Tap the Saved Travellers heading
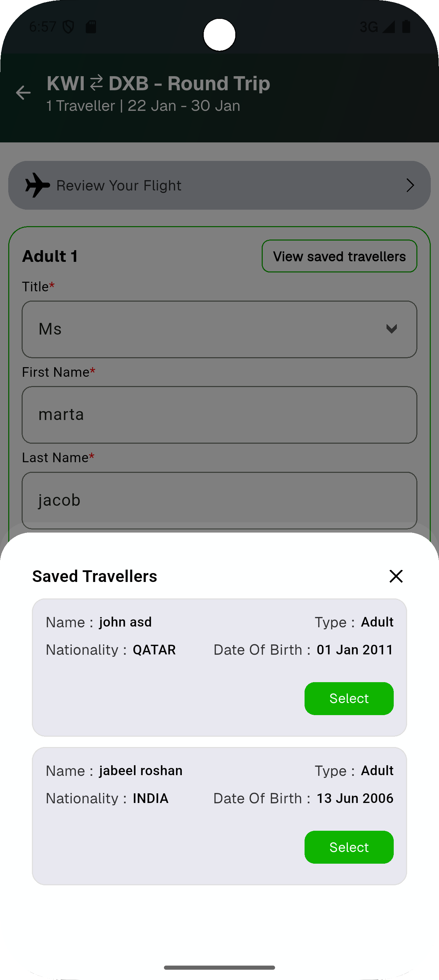 pyautogui.click(x=95, y=576)
